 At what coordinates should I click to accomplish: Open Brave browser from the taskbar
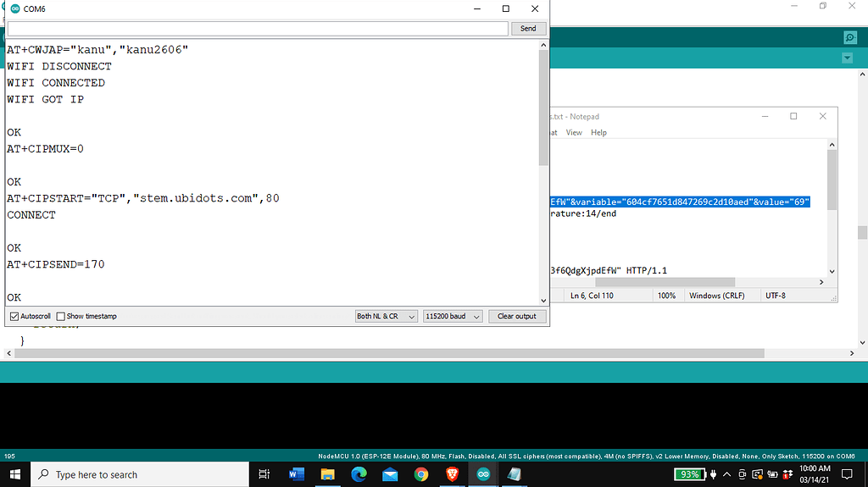(x=453, y=474)
